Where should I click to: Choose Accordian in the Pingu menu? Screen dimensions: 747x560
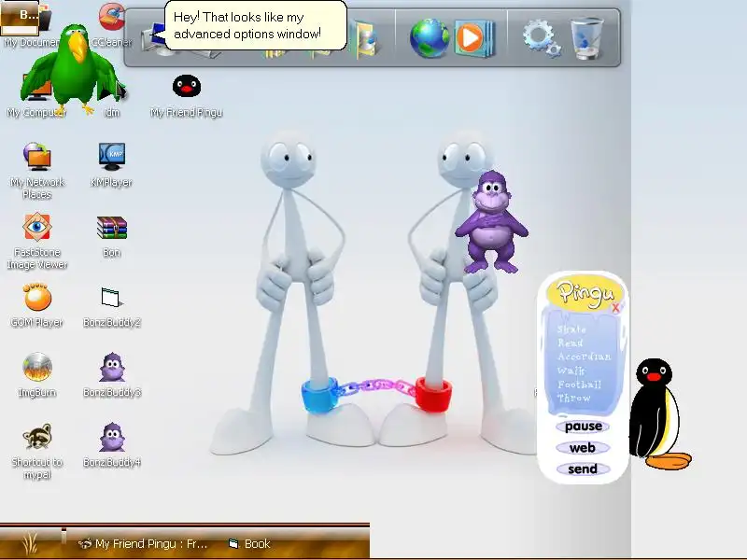tap(585, 357)
